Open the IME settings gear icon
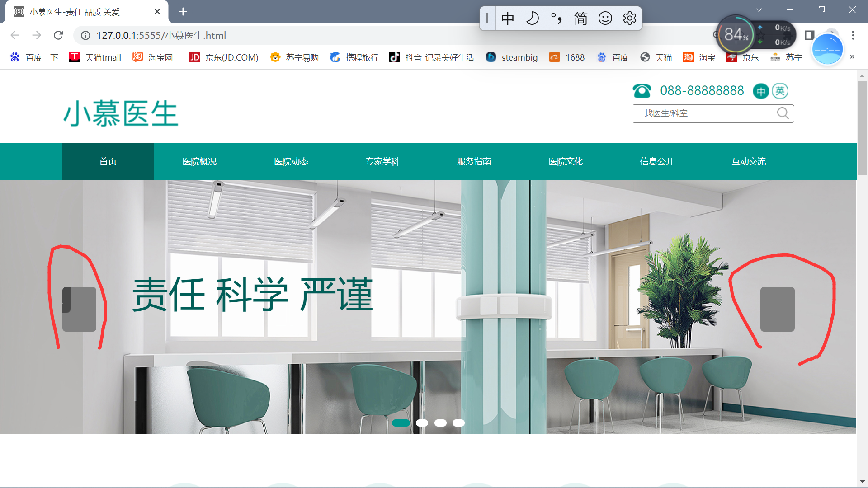Viewport: 868px width, 488px height. [x=629, y=19]
